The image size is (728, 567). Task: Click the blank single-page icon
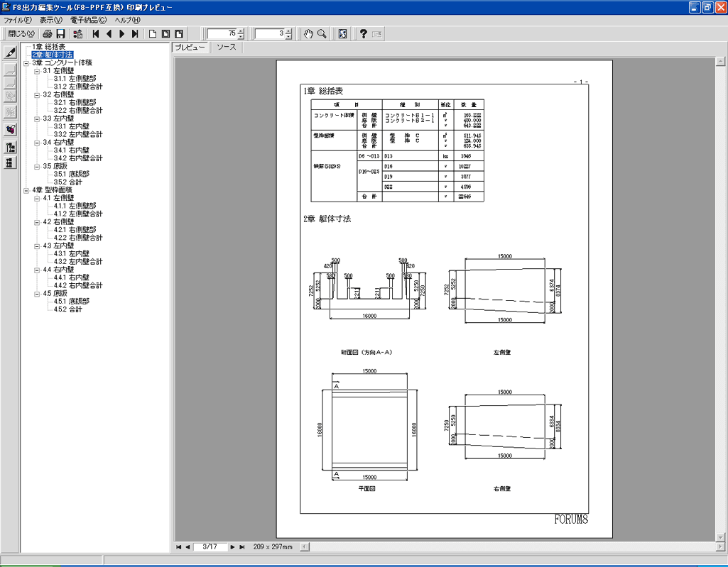(153, 34)
